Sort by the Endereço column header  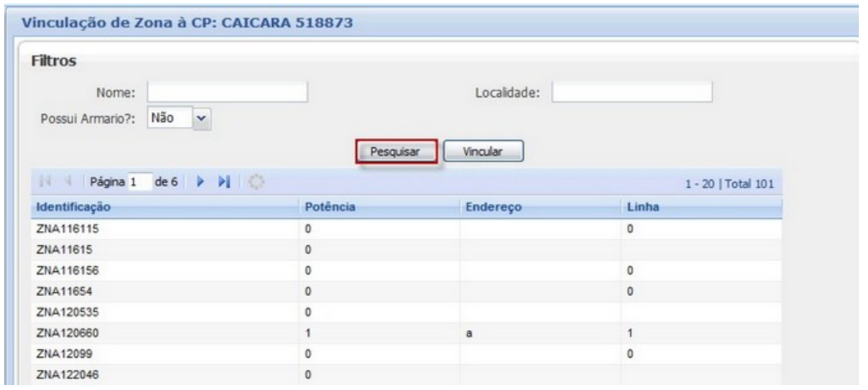pos(493,205)
